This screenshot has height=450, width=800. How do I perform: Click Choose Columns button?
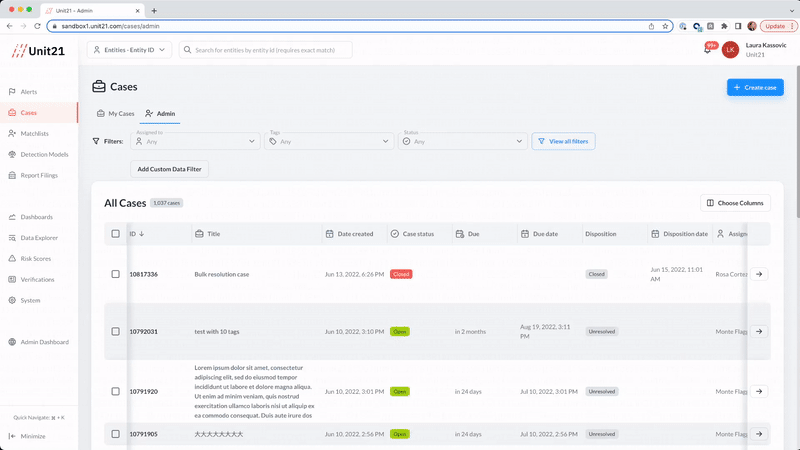pyautogui.click(x=735, y=203)
